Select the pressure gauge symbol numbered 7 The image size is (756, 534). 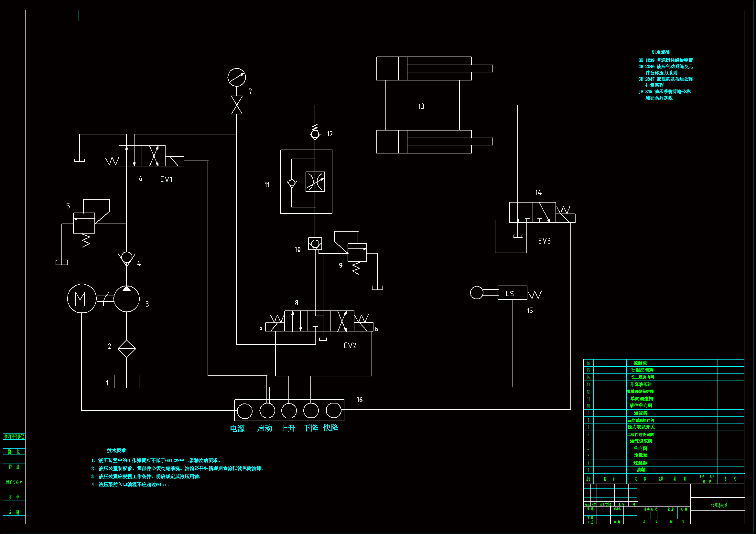pyautogui.click(x=236, y=77)
